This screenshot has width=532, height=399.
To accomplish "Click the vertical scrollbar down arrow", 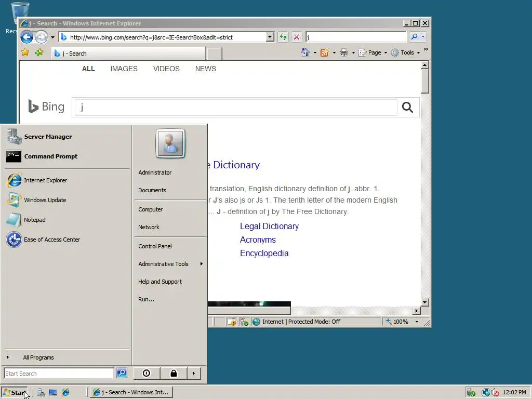I will pyautogui.click(x=425, y=302).
